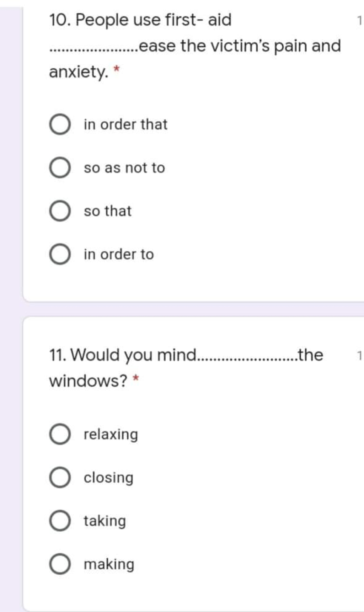Click the point value beside question 11

[x=360, y=356]
